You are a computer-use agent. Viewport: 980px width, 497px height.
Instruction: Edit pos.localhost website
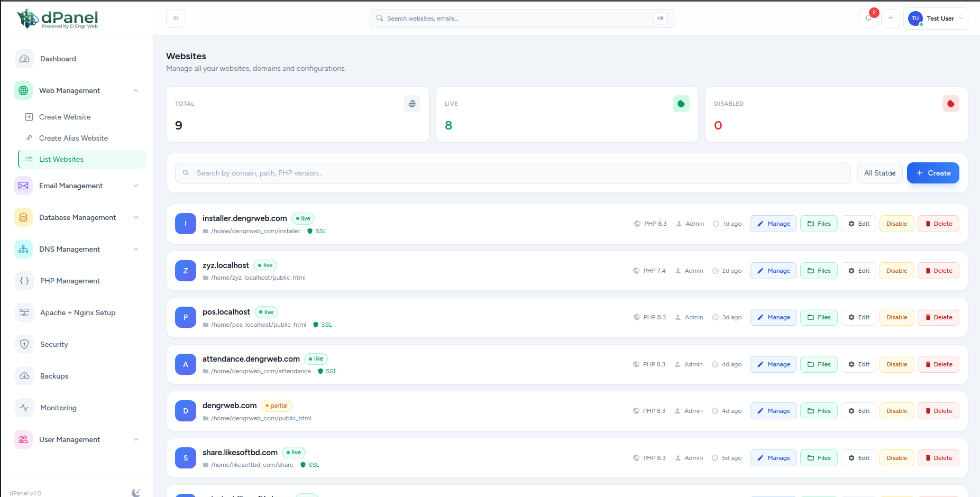point(859,317)
